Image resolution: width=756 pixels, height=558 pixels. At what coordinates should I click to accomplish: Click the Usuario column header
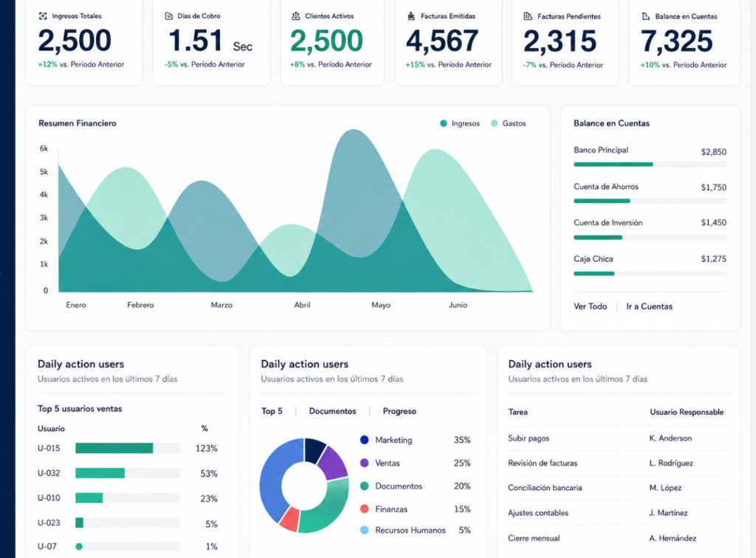coord(51,428)
